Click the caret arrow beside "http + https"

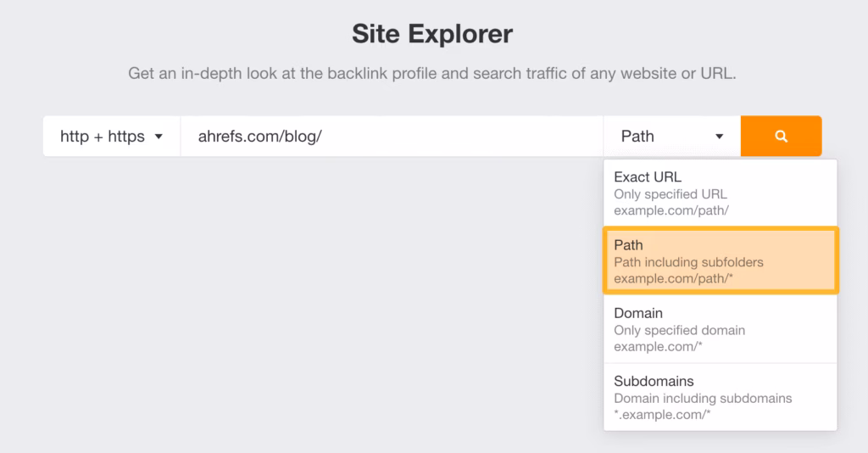[159, 136]
